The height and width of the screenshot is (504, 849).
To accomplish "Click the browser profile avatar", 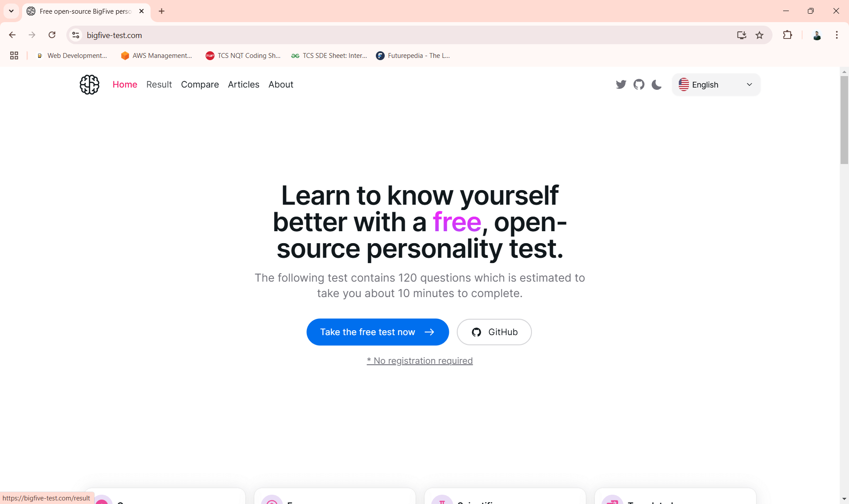I will (x=817, y=35).
